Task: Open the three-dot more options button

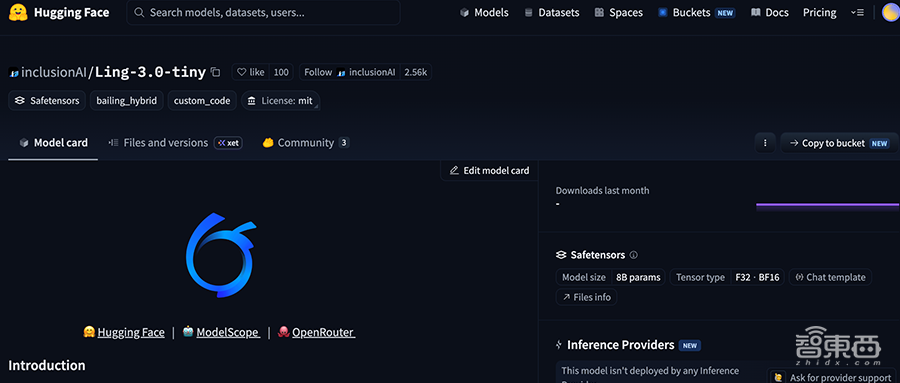Action: tap(765, 143)
